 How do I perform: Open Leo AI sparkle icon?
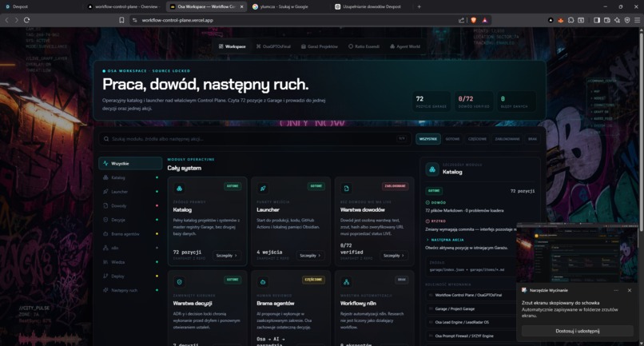pyautogui.click(x=617, y=20)
